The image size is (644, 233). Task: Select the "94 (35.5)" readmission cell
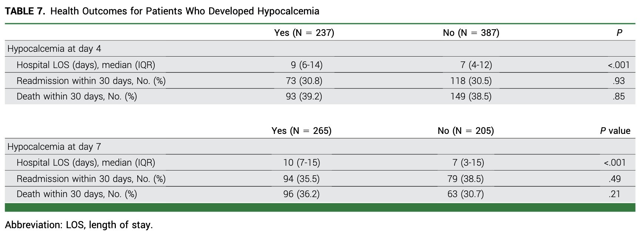click(x=301, y=179)
